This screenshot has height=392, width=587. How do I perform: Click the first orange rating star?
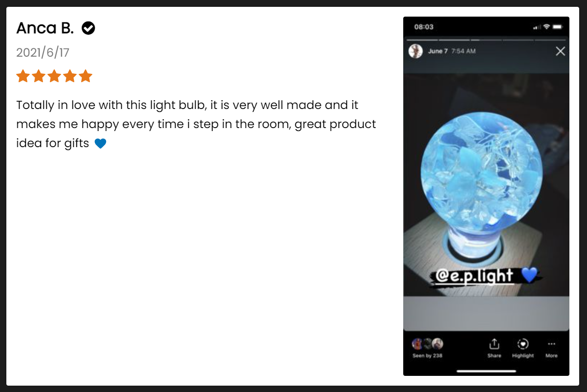[x=23, y=76]
